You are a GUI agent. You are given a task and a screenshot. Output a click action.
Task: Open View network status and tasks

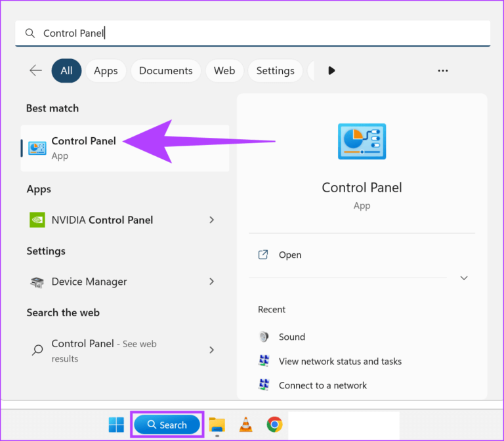click(x=340, y=362)
